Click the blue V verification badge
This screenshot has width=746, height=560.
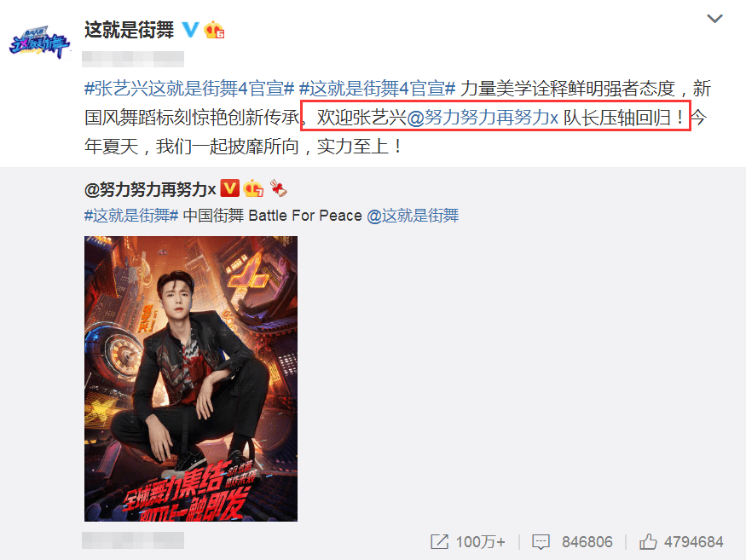[191, 30]
